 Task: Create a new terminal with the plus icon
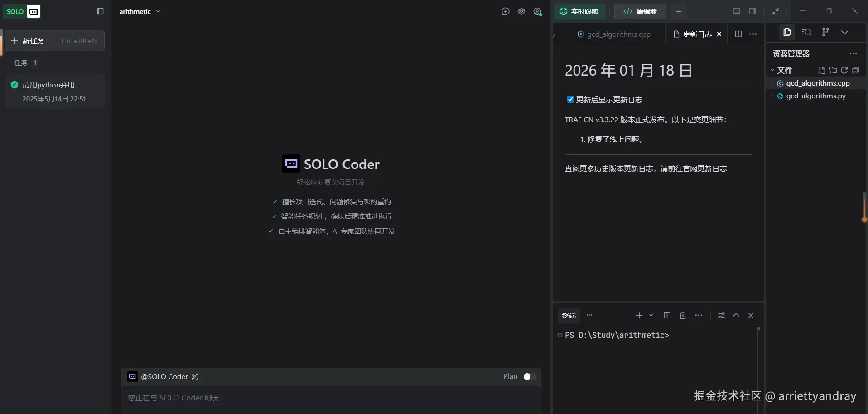pyautogui.click(x=639, y=315)
